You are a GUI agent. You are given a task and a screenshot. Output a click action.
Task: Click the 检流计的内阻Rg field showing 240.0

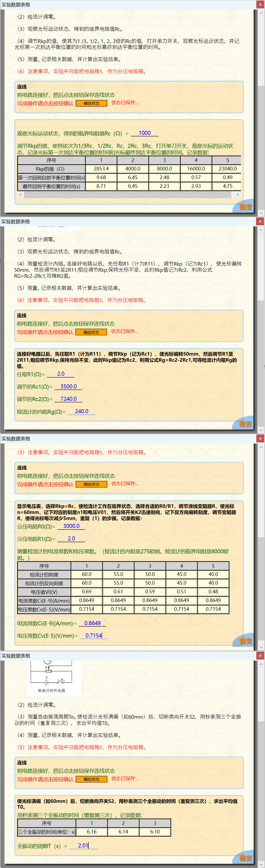pyautogui.click(x=81, y=411)
